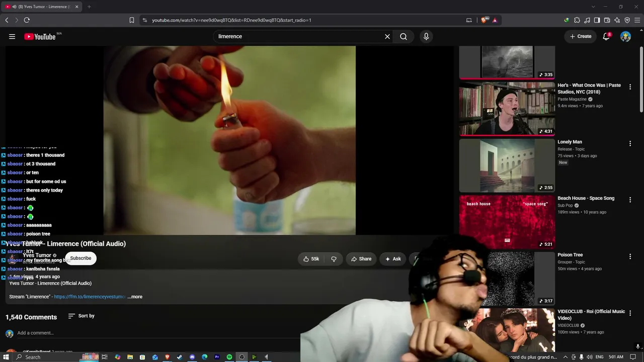Toggle the system volume speaker icon
Viewport: 644px width, 362px height.
(589, 357)
